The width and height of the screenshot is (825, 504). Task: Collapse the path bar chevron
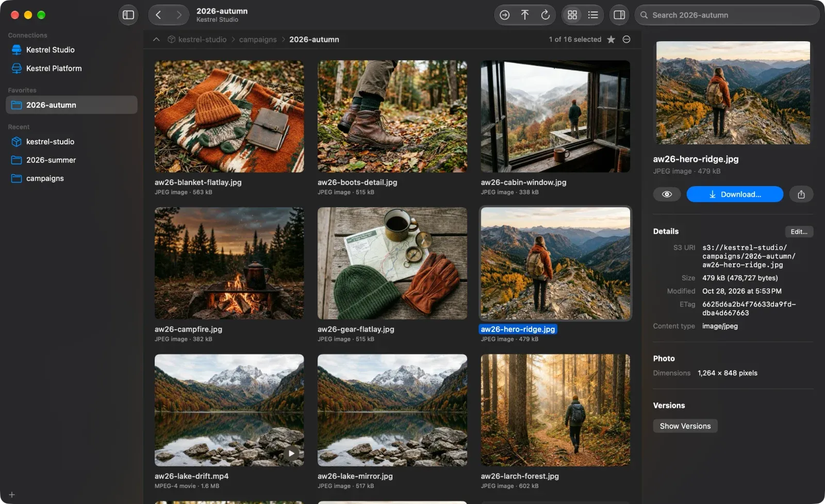point(156,40)
